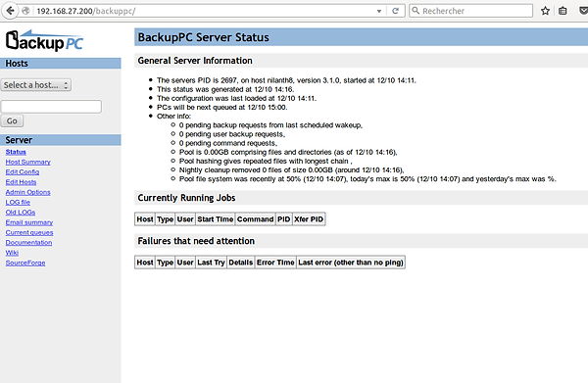
Task: Open the Status link
Action: coord(16,152)
